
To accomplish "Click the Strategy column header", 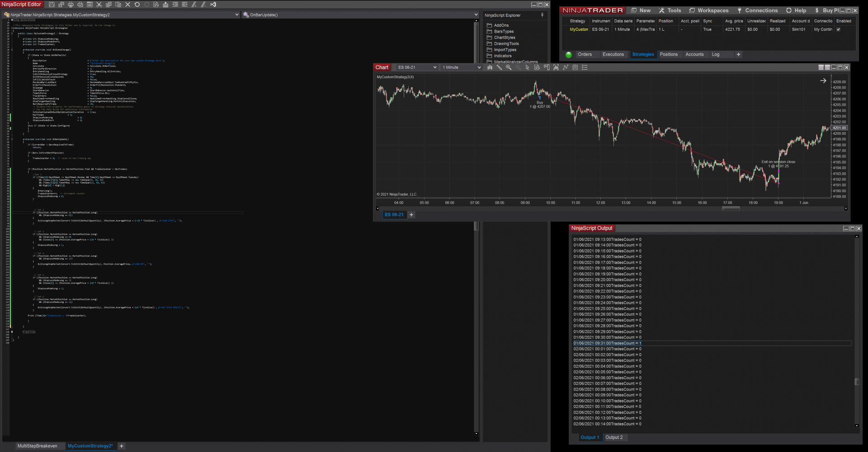I will [577, 21].
